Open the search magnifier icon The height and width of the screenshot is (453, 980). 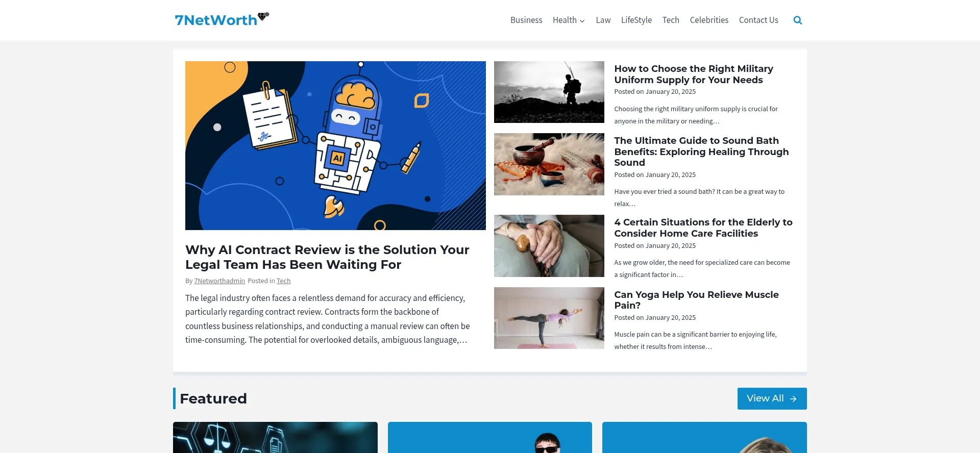coord(798,20)
